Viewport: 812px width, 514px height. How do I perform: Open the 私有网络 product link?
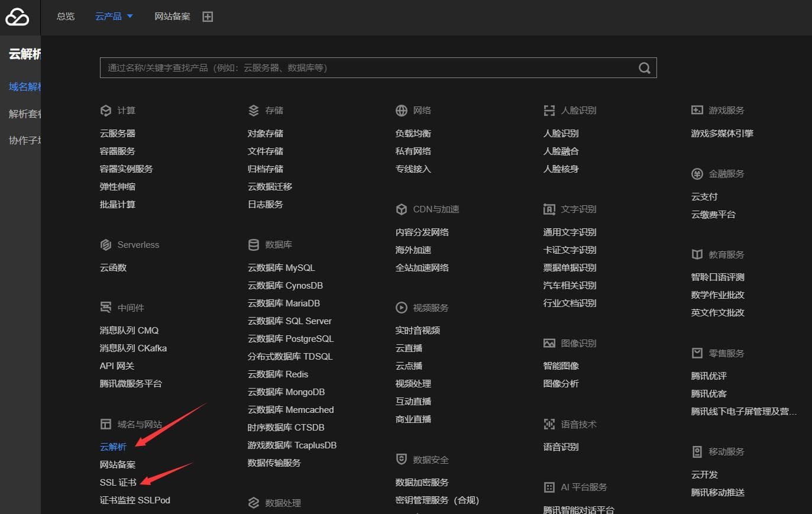(x=413, y=151)
